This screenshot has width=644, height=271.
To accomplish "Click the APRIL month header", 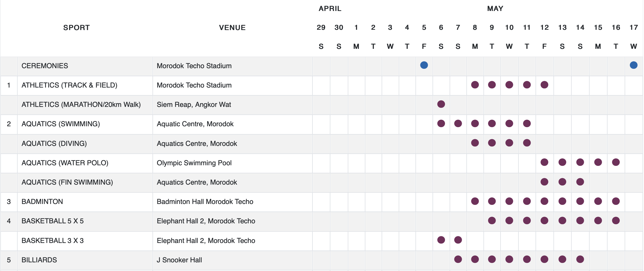I will click(330, 9).
